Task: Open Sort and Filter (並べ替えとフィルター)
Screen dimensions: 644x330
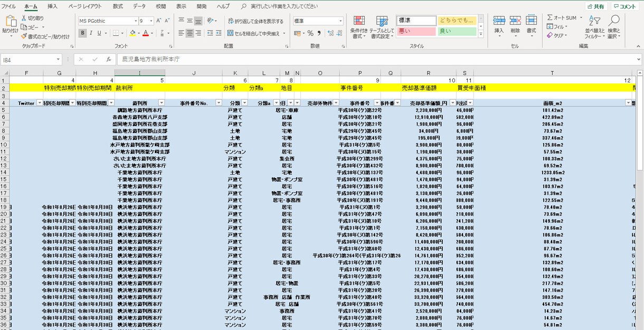Action: point(594,27)
